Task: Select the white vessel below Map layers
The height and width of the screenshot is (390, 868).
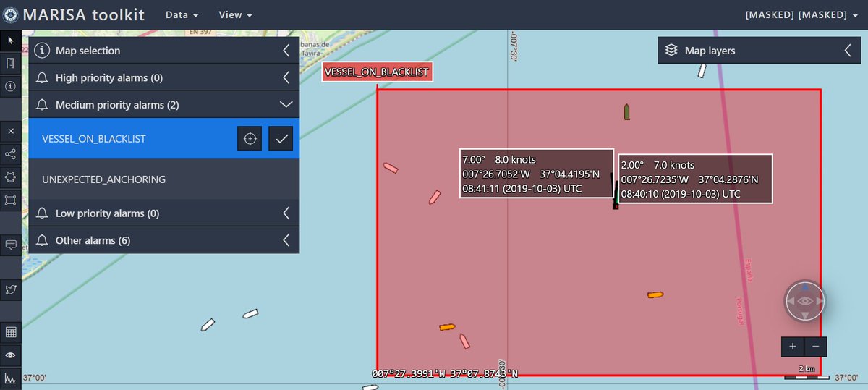Action: pyautogui.click(x=701, y=70)
